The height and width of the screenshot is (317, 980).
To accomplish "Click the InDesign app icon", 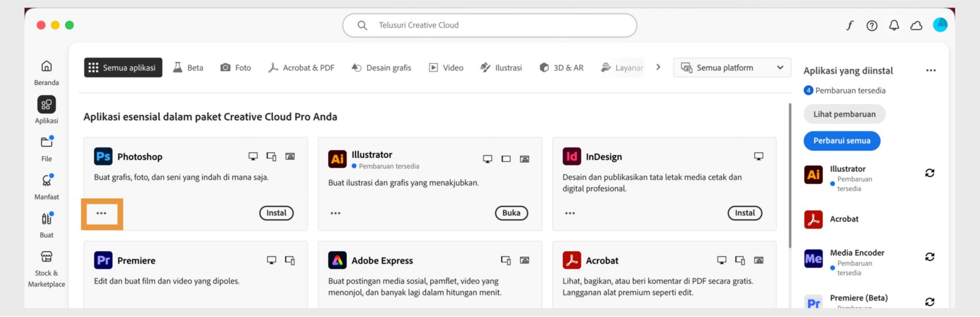I will click(572, 156).
